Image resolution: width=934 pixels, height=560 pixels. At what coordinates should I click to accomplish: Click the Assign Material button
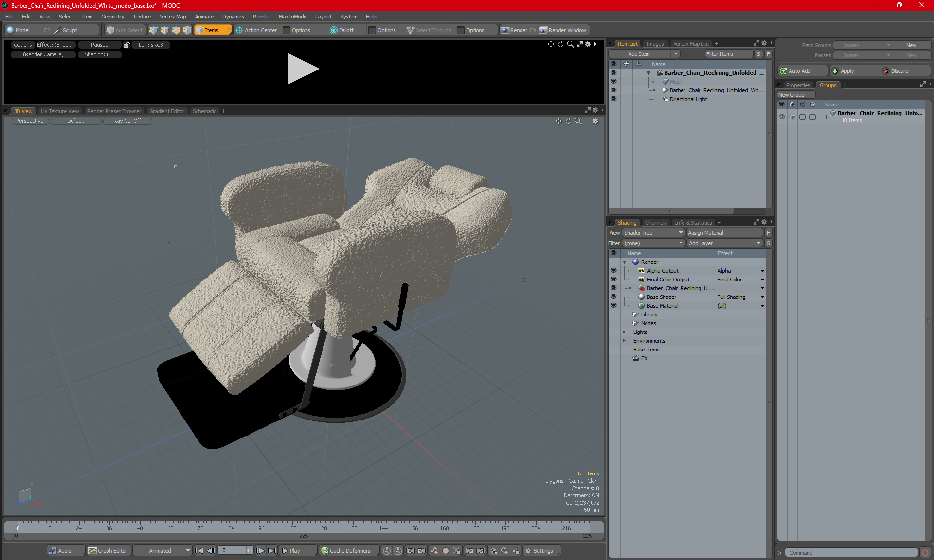tap(725, 233)
